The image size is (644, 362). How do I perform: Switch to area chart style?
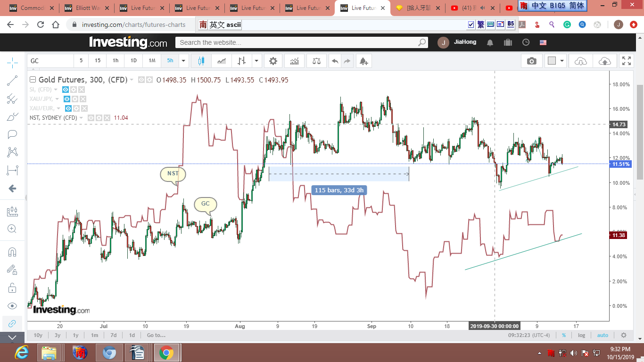(221, 61)
